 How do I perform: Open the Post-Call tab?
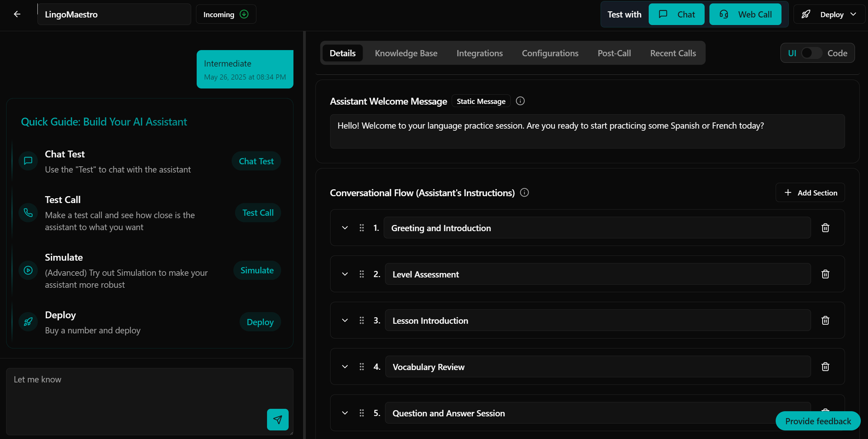[614, 53]
